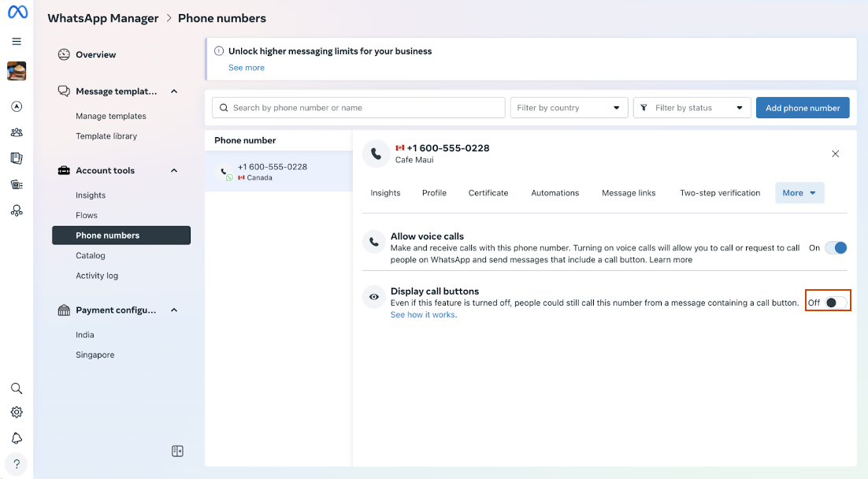Click the Cafe Maui business name text
868x479 pixels.
(414, 159)
